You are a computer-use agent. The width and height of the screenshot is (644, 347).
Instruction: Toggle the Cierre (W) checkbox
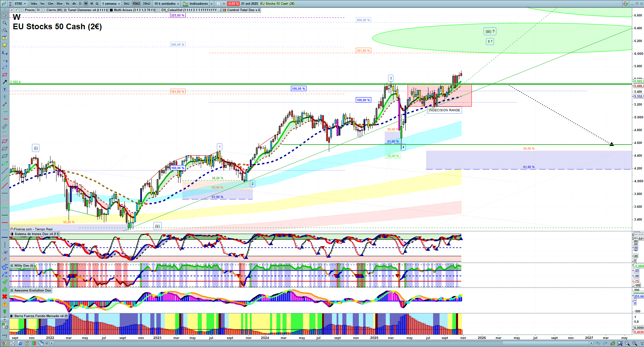pos(44,10)
